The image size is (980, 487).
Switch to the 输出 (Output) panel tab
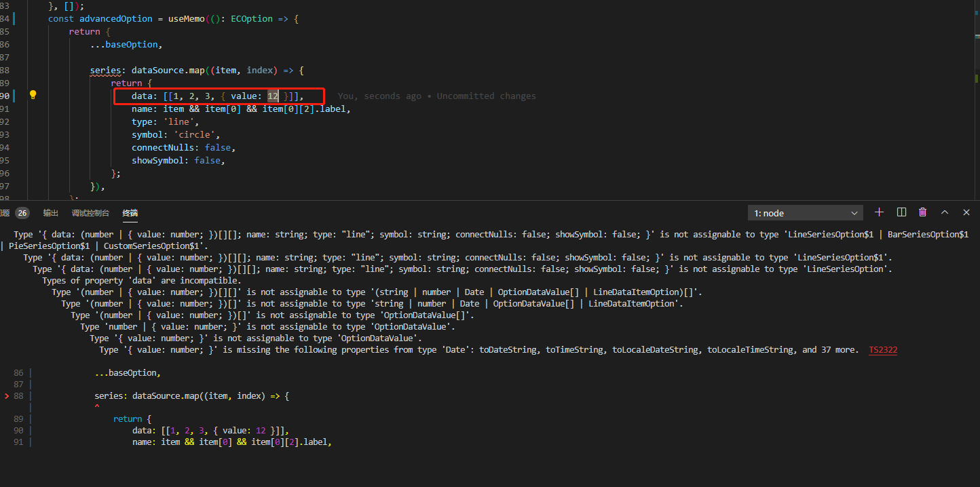pos(50,212)
